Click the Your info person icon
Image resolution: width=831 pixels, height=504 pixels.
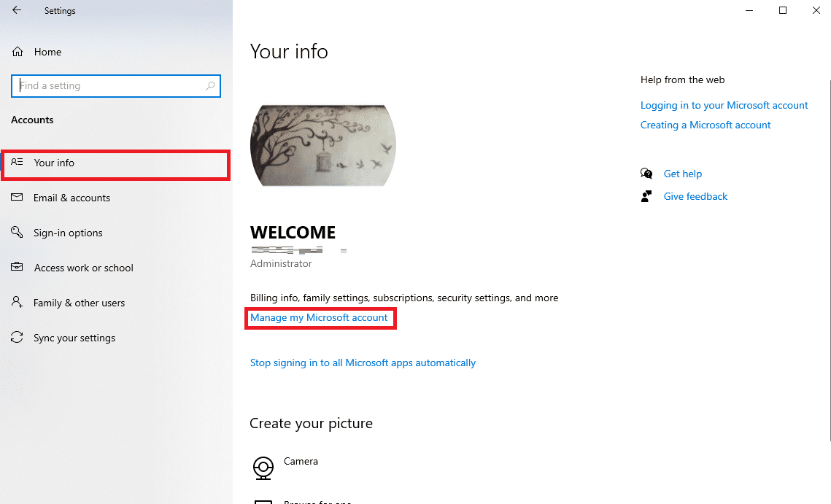point(17,162)
